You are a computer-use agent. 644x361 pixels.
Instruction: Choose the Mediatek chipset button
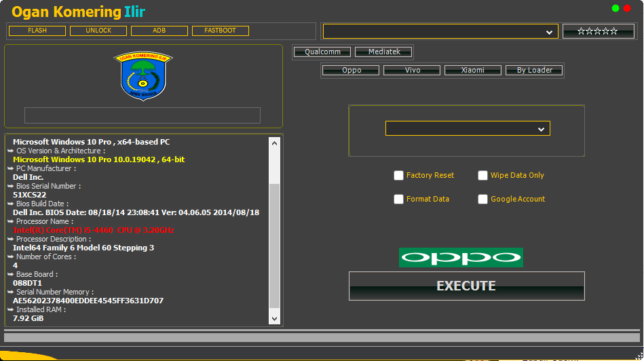click(x=384, y=52)
